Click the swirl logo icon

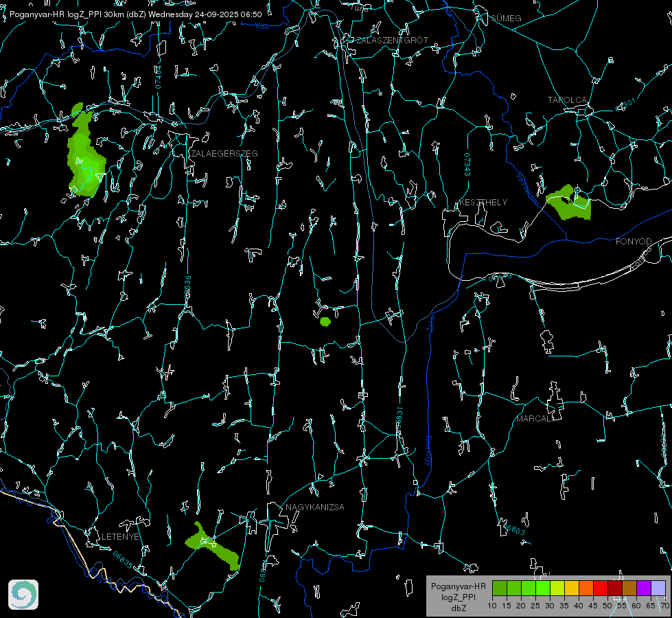click(x=23, y=595)
